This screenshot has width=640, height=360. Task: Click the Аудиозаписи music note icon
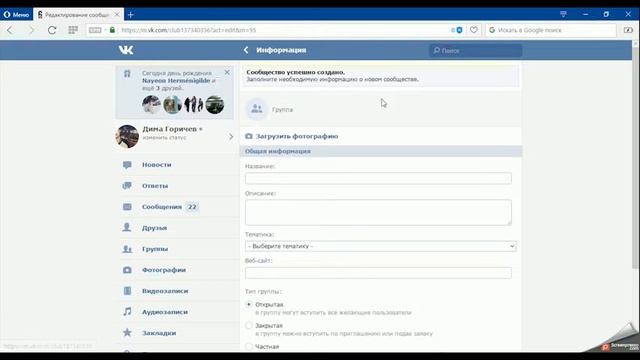127,312
